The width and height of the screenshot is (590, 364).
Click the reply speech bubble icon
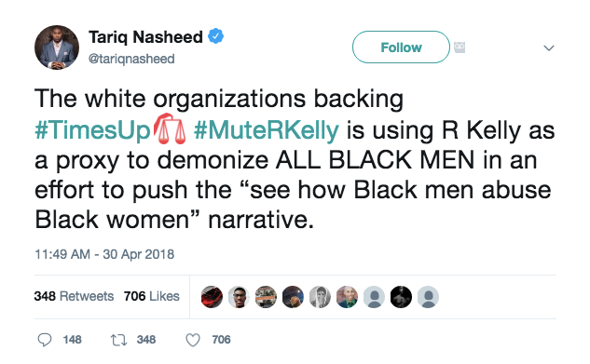click(45, 340)
